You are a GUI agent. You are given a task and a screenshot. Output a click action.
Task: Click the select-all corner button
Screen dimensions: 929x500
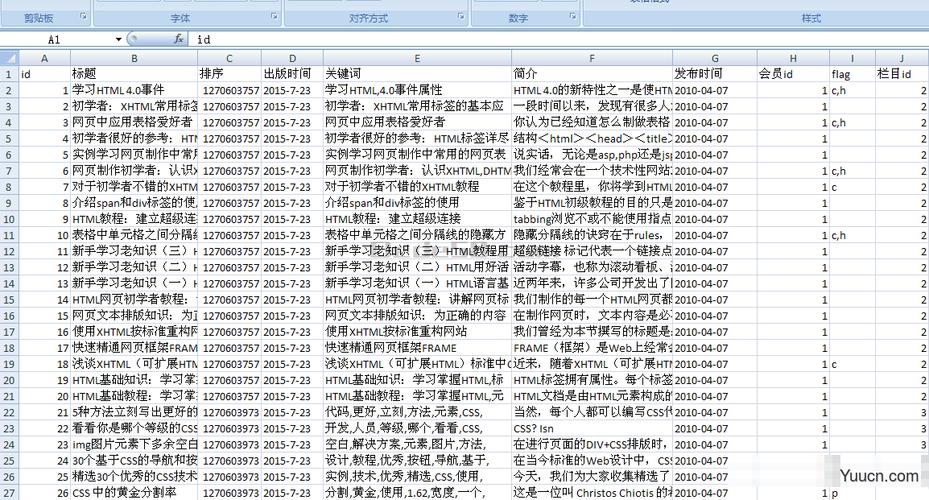(9, 58)
